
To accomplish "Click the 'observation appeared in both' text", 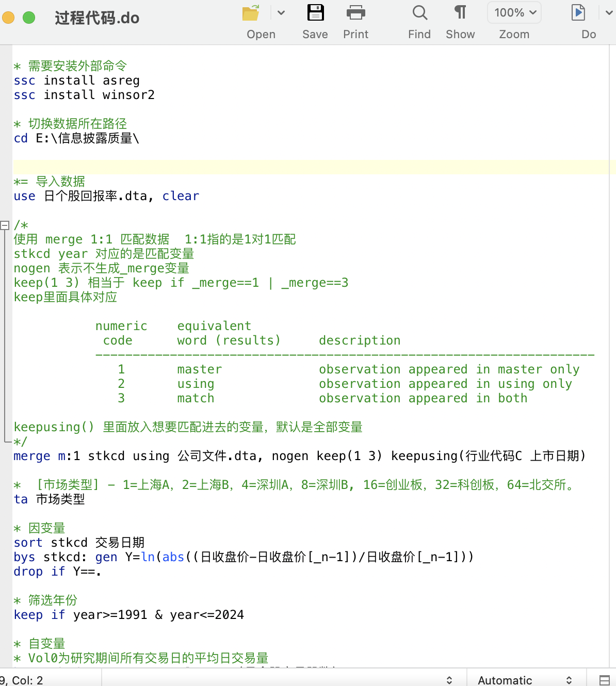I will click(423, 398).
